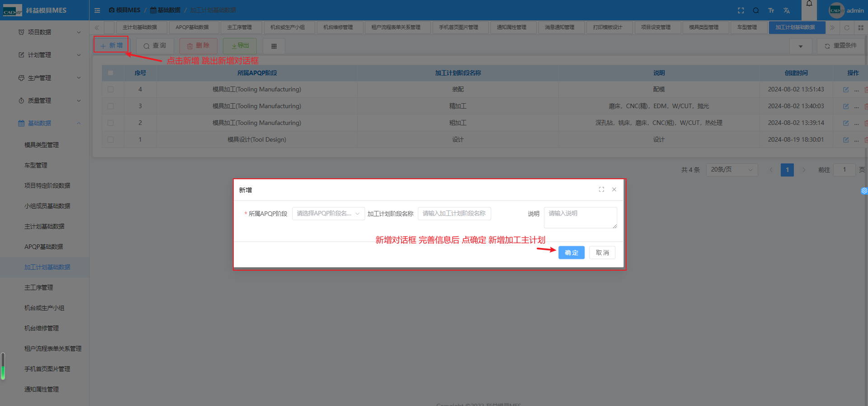868x406 pixels.
Task: Toggle fullscreen icon in top header
Action: coord(741,10)
